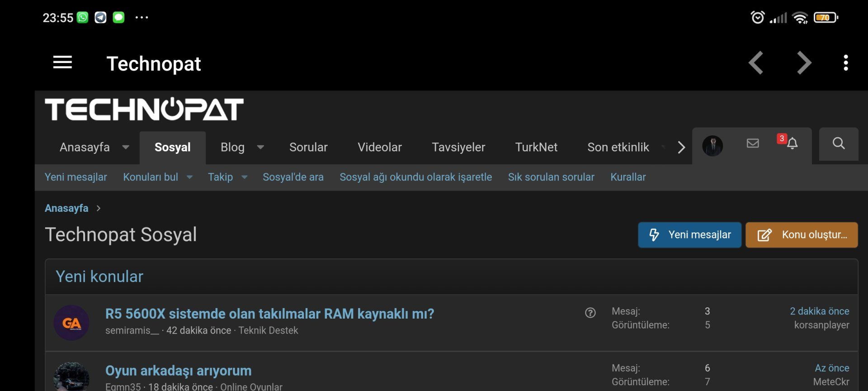Click the Technopat Sosyal page title
Viewport: 868px width, 391px height.
pyautogui.click(x=121, y=234)
